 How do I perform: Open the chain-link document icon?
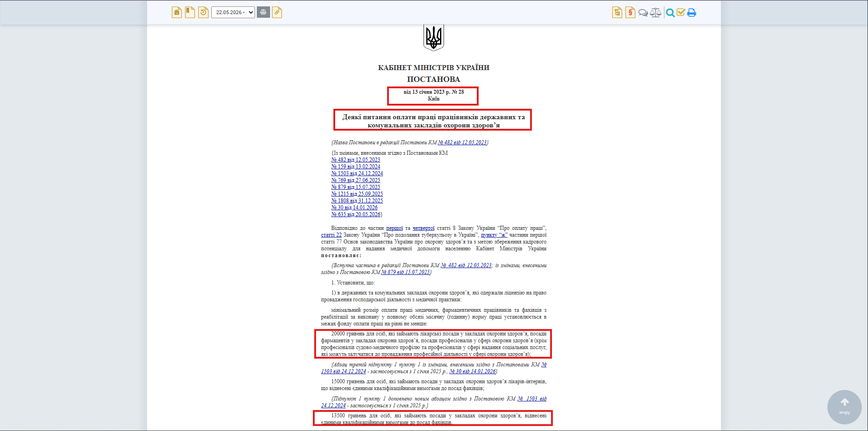277,12
